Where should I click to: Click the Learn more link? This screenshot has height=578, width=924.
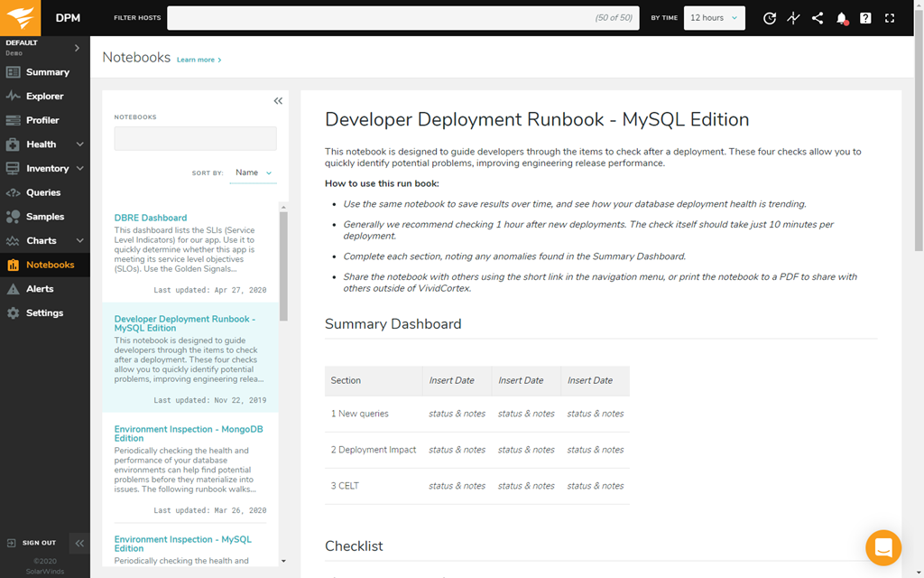tap(199, 60)
